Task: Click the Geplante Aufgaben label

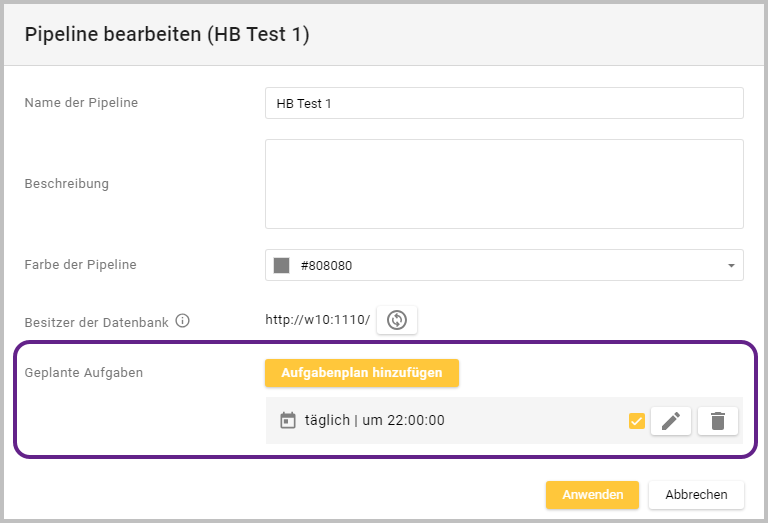Action: point(84,373)
